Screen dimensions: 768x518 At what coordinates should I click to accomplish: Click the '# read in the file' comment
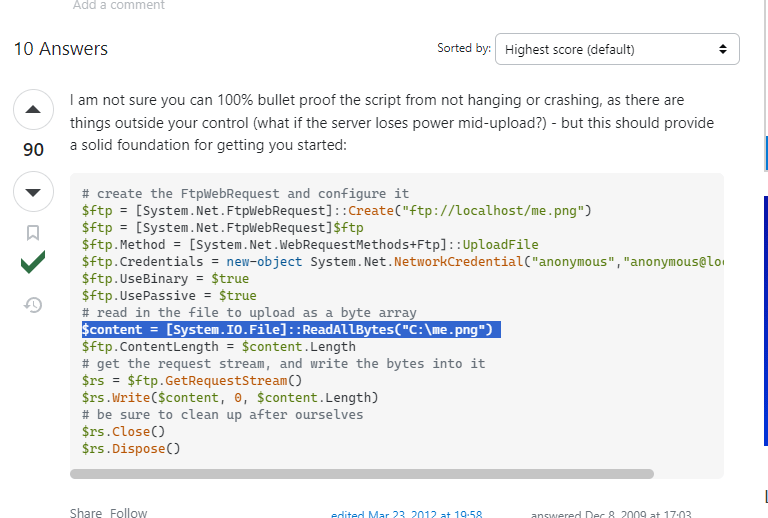tap(249, 312)
